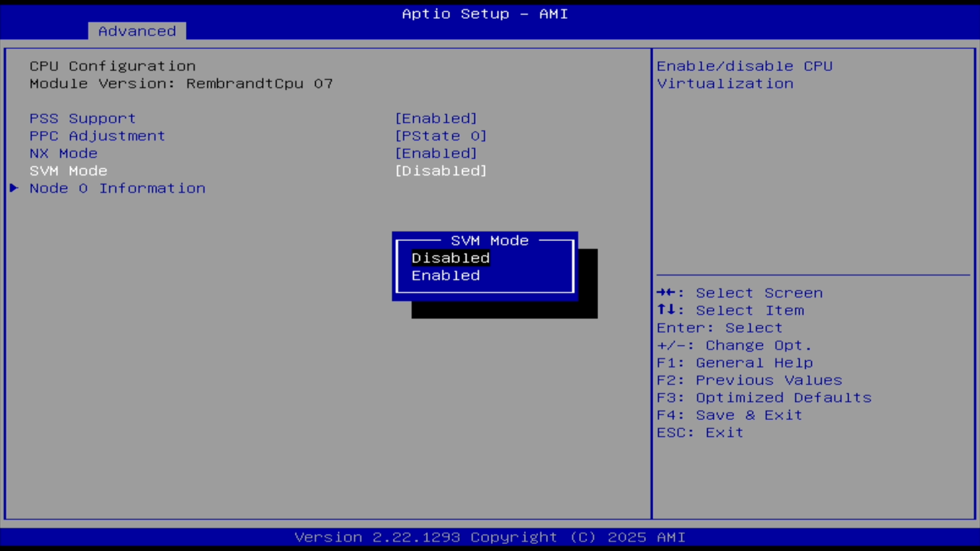Select the PPC Adjustment setting
Screen dimensions: 980x551
(97, 136)
